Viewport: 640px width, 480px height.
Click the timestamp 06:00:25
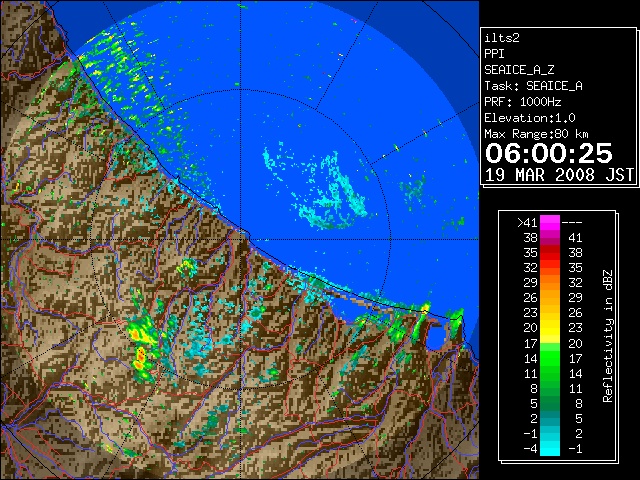tap(549, 153)
